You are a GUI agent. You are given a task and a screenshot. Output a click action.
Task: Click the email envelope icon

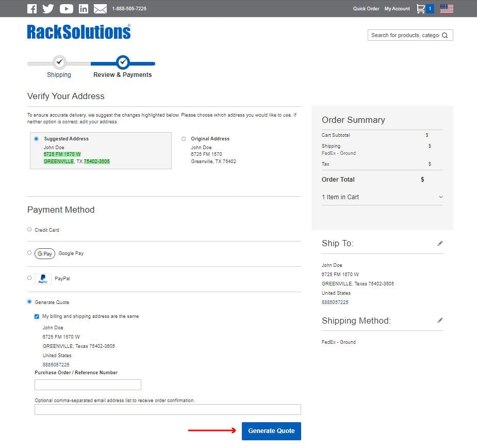click(x=100, y=9)
